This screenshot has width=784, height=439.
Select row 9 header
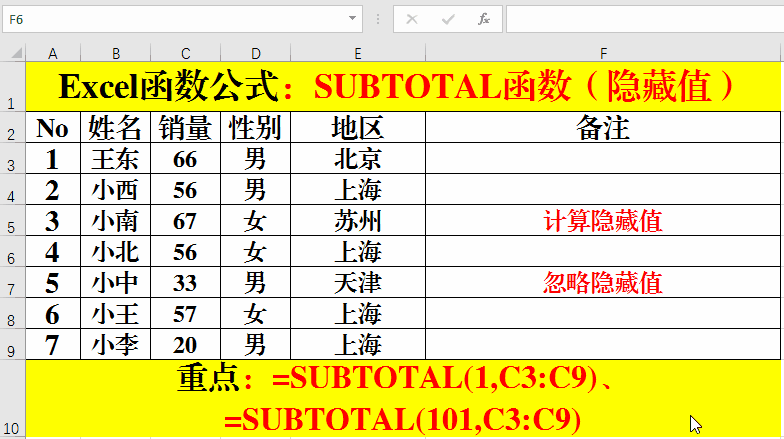[12, 344]
